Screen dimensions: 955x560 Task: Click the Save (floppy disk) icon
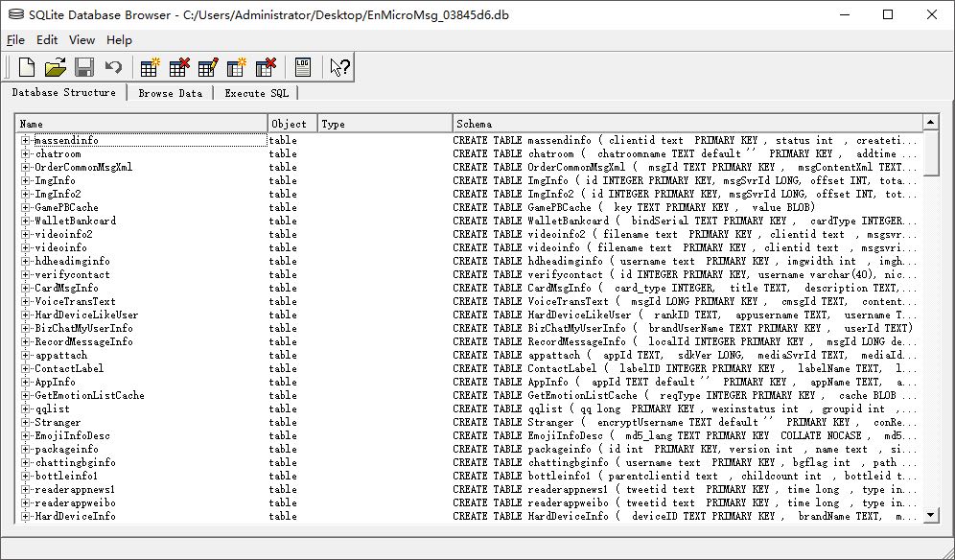click(84, 67)
